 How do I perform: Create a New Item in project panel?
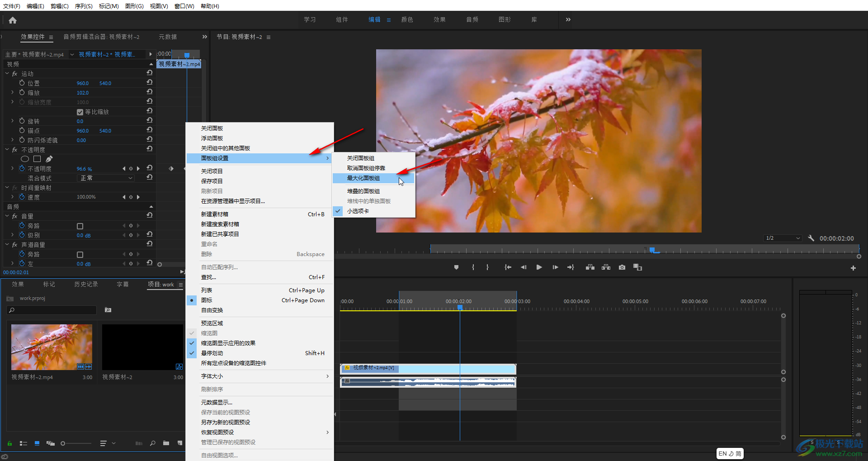(x=180, y=443)
